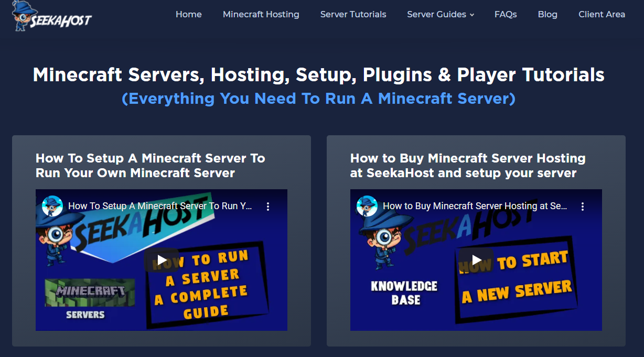Click the setup guide card heading text
The height and width of the screenshot is (357, 644).
(150, 165)
